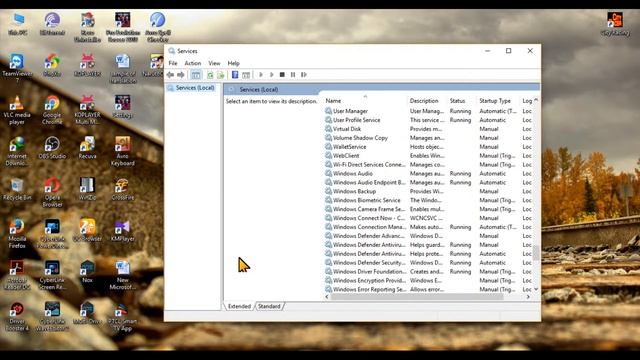The width and height of the screenshot is (640, 360).
Task: Open WinZip desktop shortcut
Action: 87,189
